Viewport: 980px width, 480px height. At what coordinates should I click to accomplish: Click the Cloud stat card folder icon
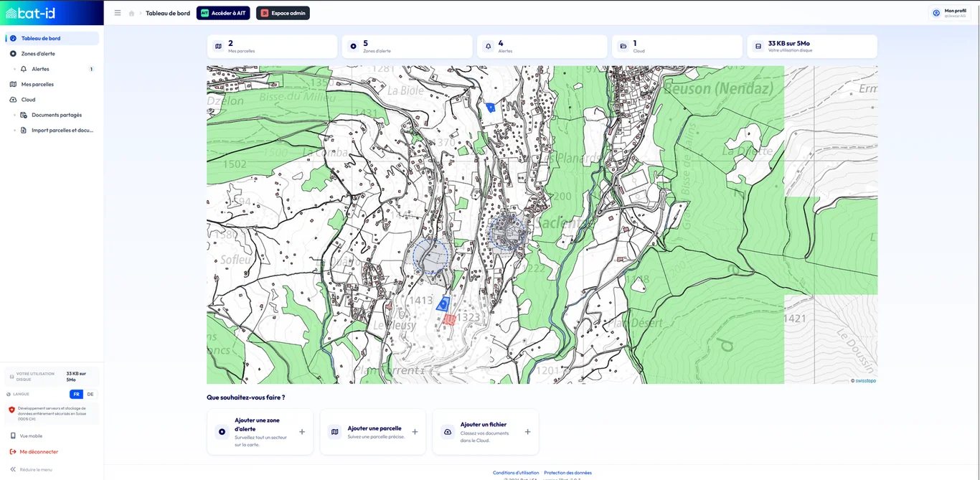pyautogui.click(x=623, y=47)
